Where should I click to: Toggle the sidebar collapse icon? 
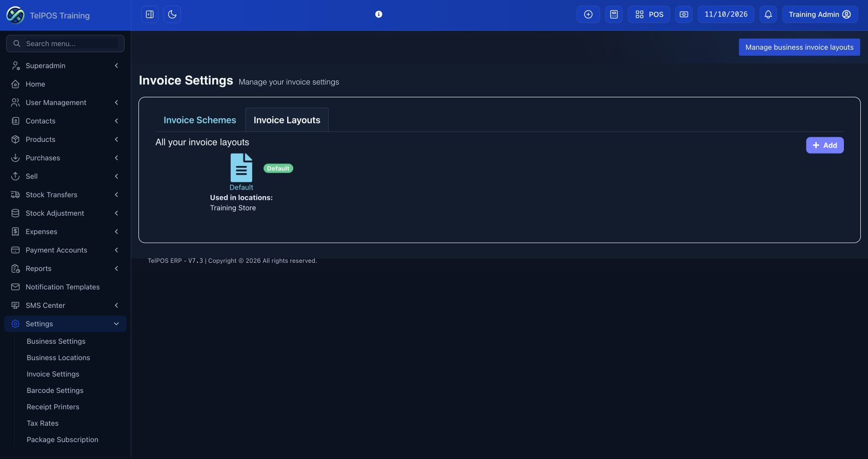point(150,14)
